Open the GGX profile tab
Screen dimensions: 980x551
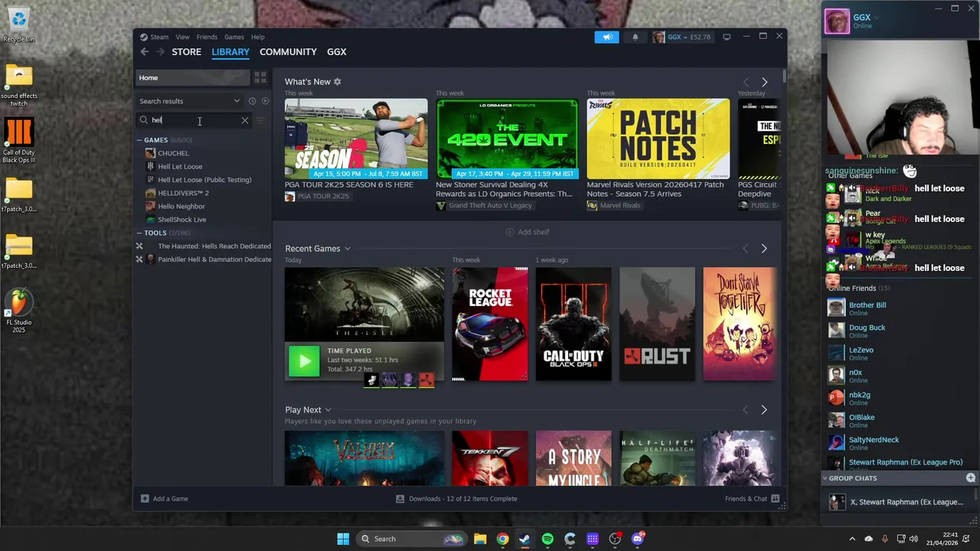pyautogui.click(x=337, y=52)
